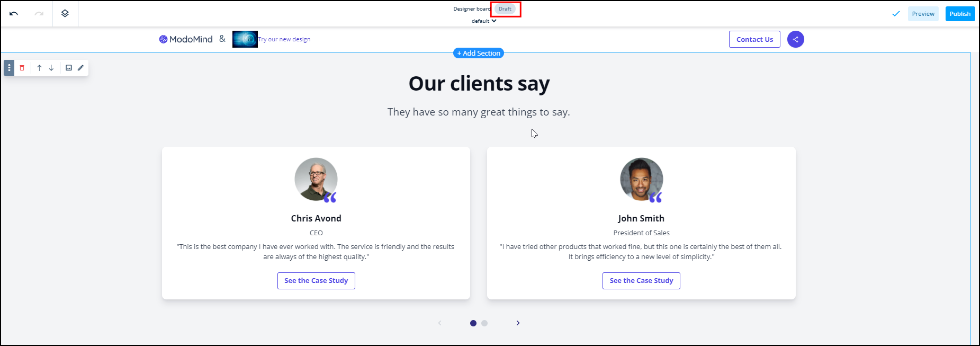Delete section with red trash icon
The width and height of the screenshot is (980, 346).
click(22, 68)
